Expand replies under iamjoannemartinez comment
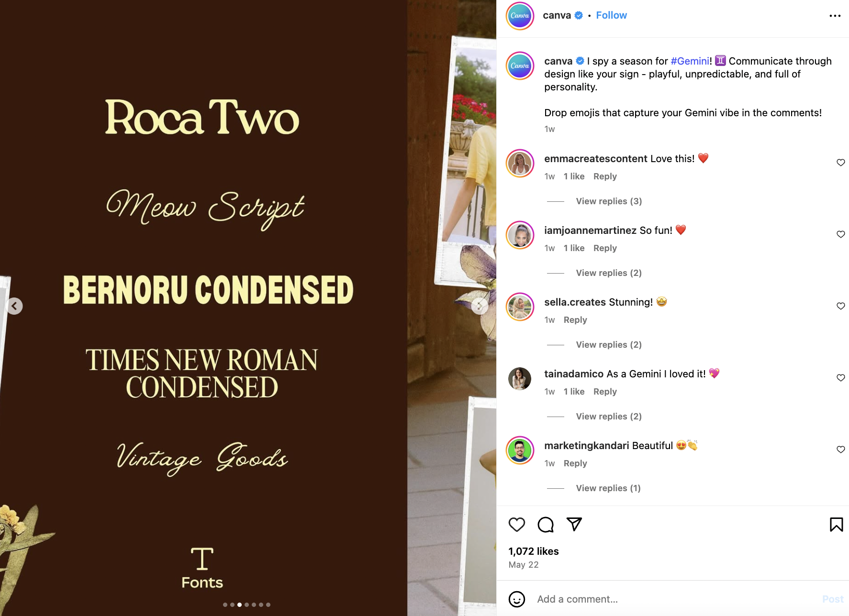Viewport: 849px width, 616px height. 609,273
